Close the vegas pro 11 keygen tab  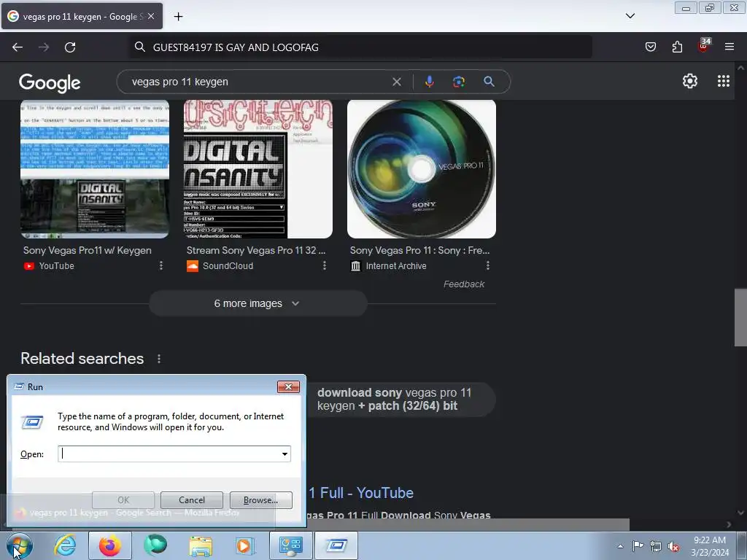150,16
